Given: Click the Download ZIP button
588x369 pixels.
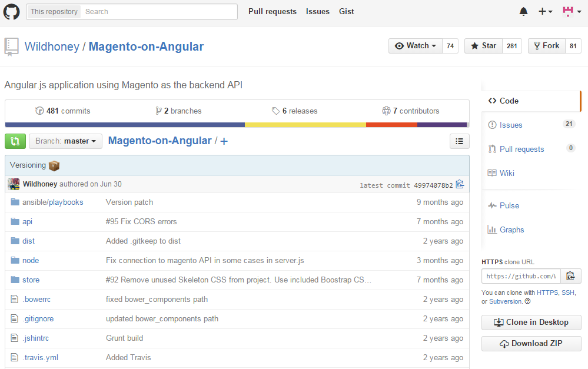Looking at the screenshot, I should coord(531,344).
